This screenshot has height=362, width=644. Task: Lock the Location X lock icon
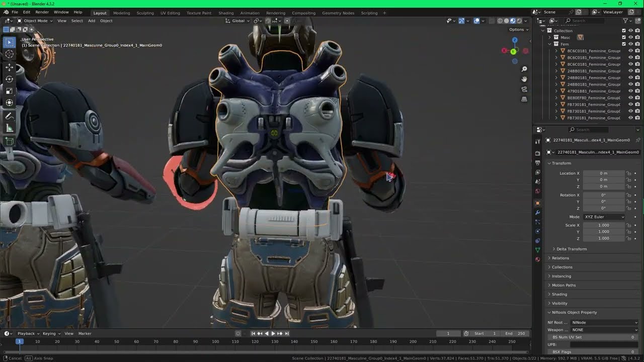(x=629, y=173)
